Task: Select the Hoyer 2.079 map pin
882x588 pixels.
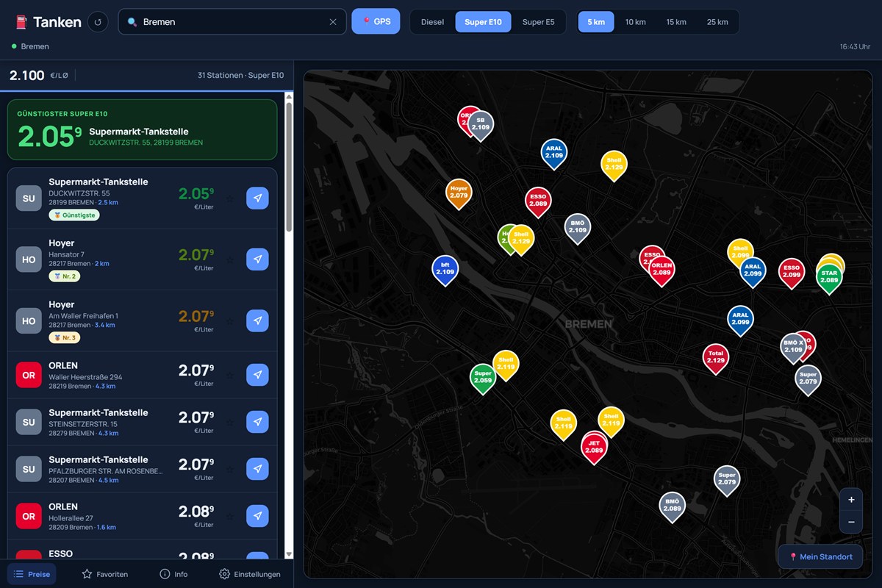Action: (x=459, y=193)
